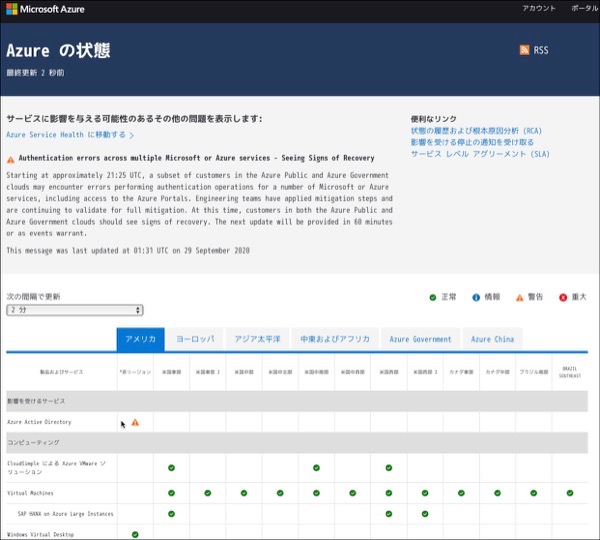Click the 米国東部 column header
600x540 pixels.
[x=171, y=372]
